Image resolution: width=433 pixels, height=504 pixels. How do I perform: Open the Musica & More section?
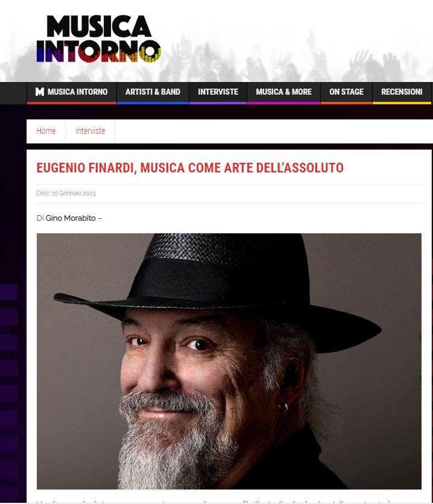283,92
